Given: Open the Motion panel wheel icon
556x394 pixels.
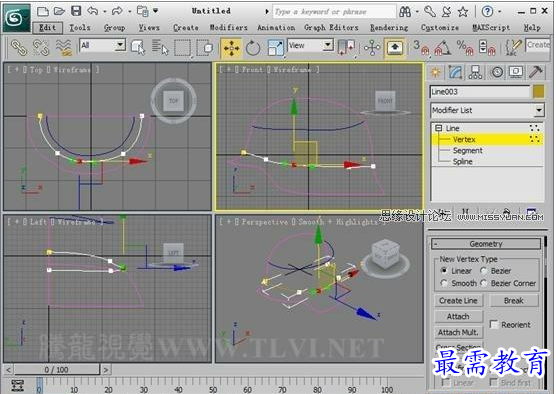Looking at the screenshot, I should 497,72.
